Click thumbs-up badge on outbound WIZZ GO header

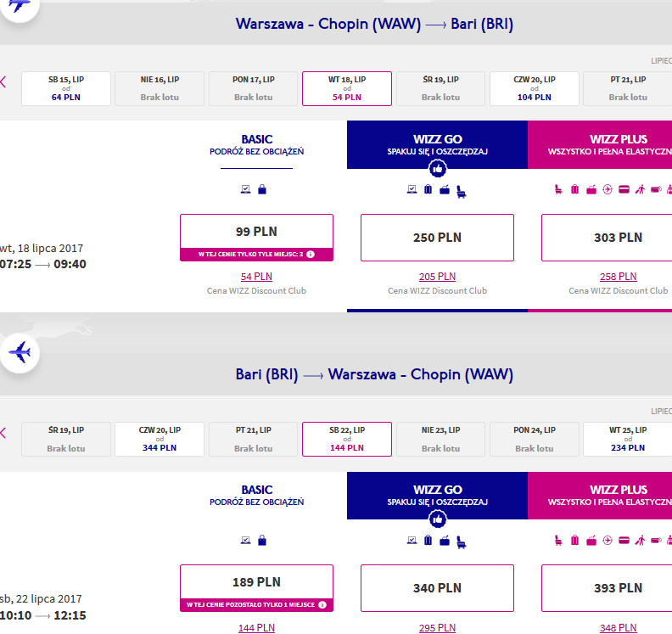pos(438,168)
